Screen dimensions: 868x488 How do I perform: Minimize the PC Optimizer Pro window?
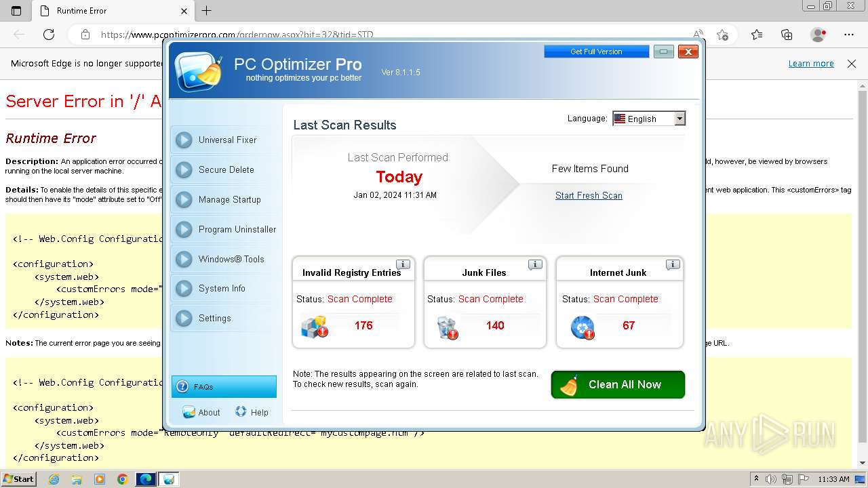[x=664, y=52]
